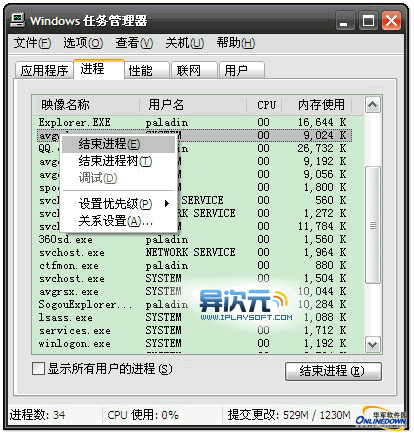Select the services.exe process
Viewport: 414px width, 435px height.
[x=193, y=330]
